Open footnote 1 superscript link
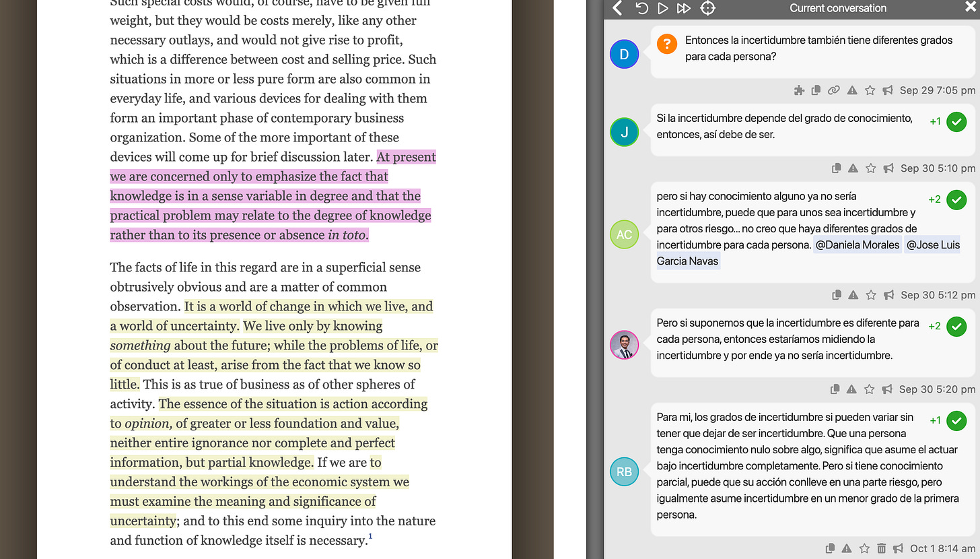 370,537
